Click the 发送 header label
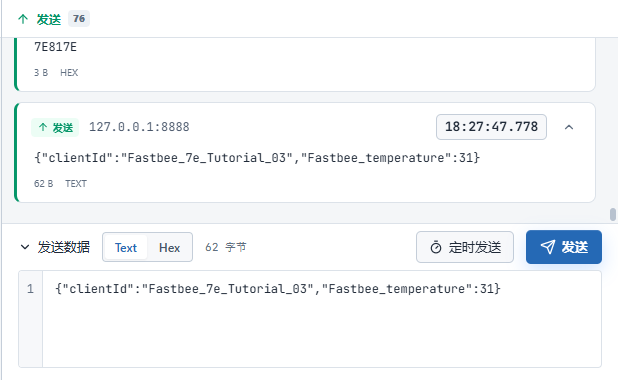The height and width of the screenshot is (380, 618). coord(49,19)
